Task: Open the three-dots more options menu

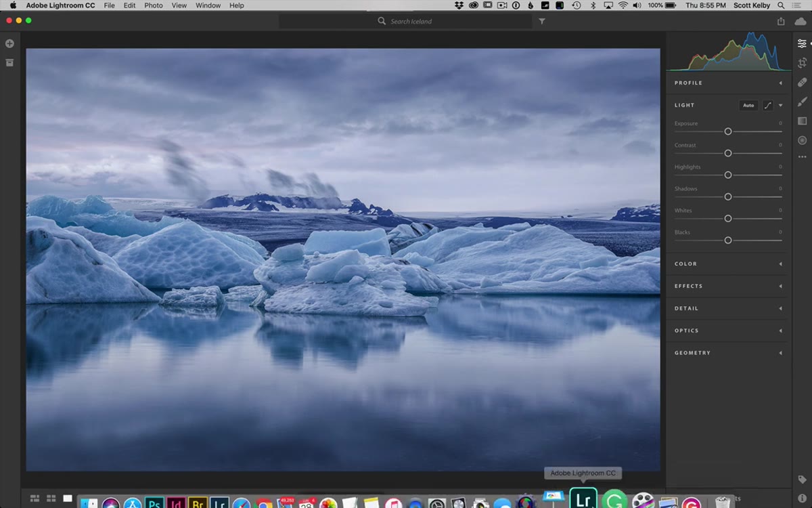Action: [802, 157]
